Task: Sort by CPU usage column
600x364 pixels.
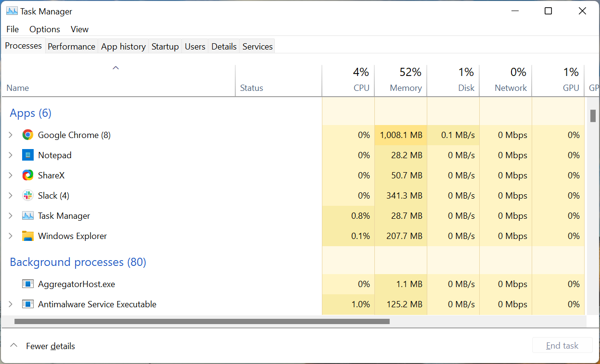Action: pyautogui.click(x=361, y=79)
